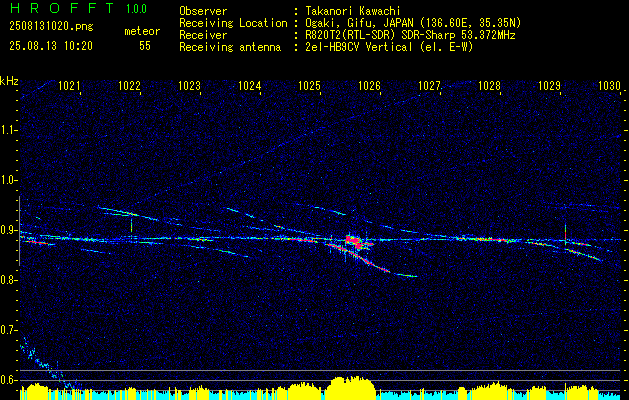Click the Receiver field label

pyautogui.click(x=203, y=35)
